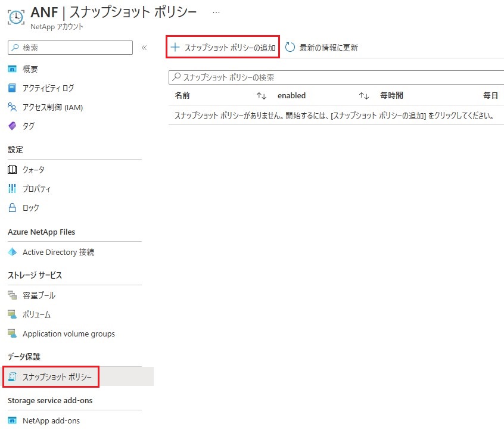Open アクセス制御 (IAM) menu item
The image size is (504, 430).
point(52,107)
